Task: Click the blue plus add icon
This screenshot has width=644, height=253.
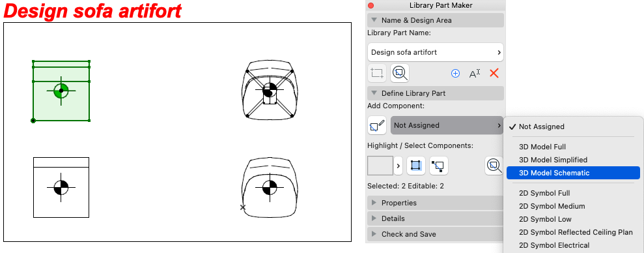Action: click(x=455, y=73)
